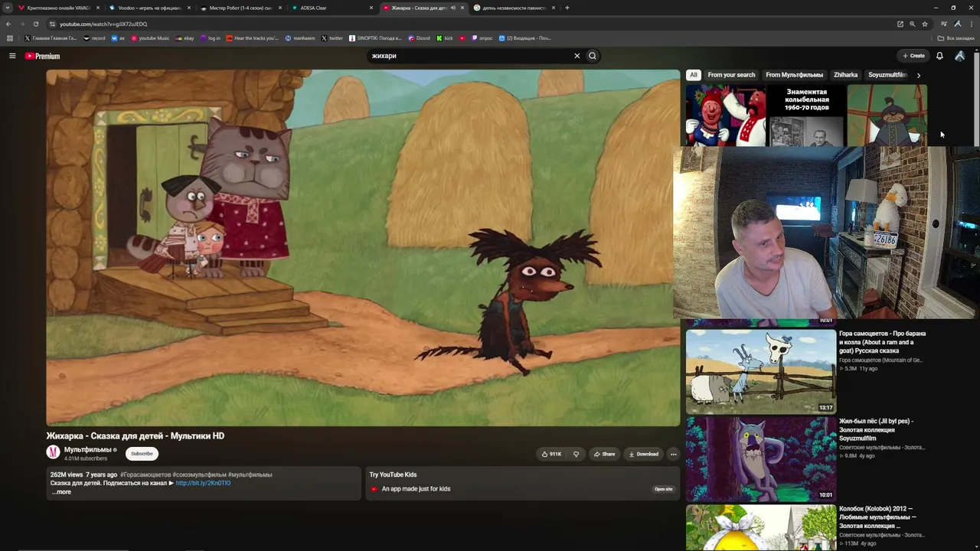The image size is (980, 551).
Task: Open the SINOPTIK weather bookmark
Action: 375,38
